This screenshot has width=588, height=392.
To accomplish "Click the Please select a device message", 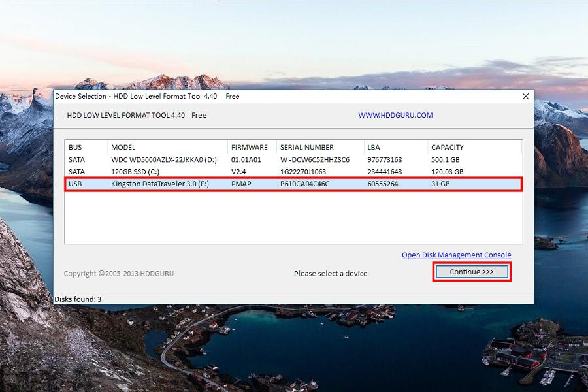I will pyautogui.click(x=331, y=274).
